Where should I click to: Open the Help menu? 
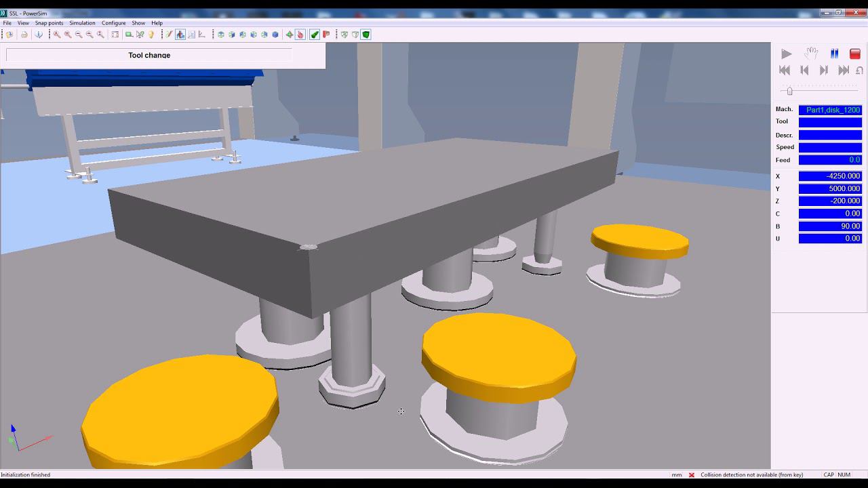click(x=157, y=23)
